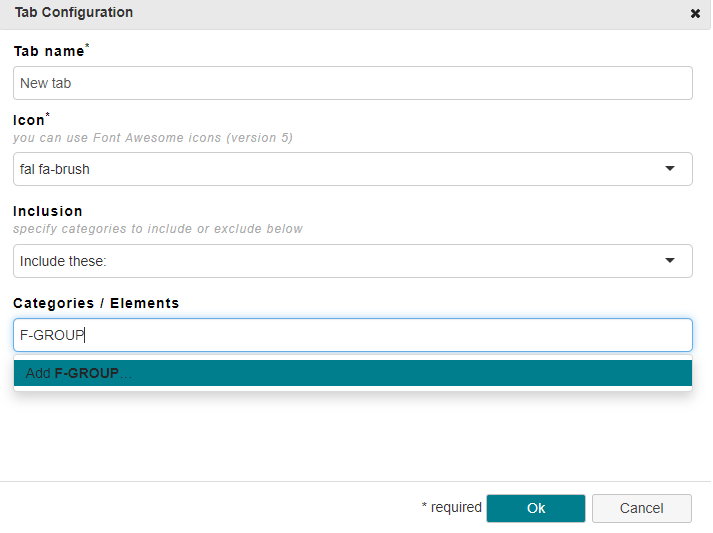Image resolution: width=713 pixels, height=533 pixels.
Task: Close the Tab Configuration dialog
Action: (695, 14)
